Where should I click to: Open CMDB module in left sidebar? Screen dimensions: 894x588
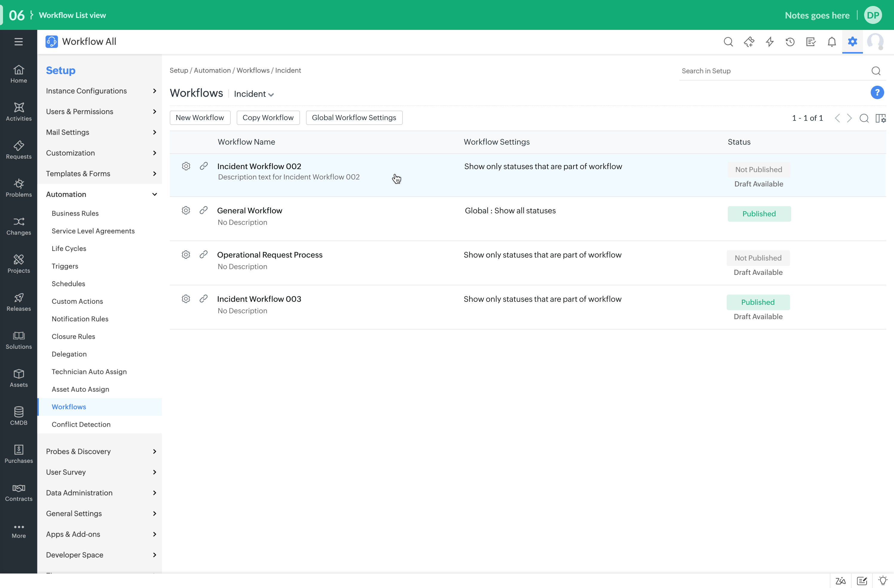point(19,416)
